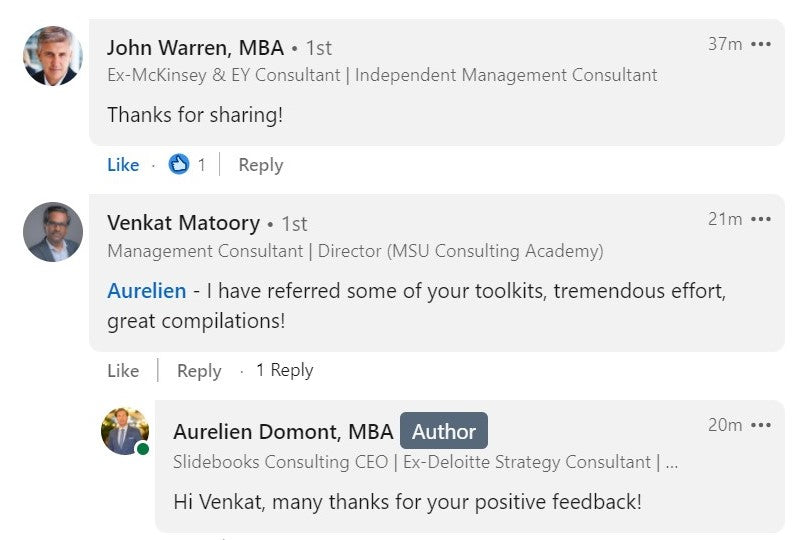The image size is (801, 540).
Task: Like John Warren's comment
Action: [x=123, y=165]
